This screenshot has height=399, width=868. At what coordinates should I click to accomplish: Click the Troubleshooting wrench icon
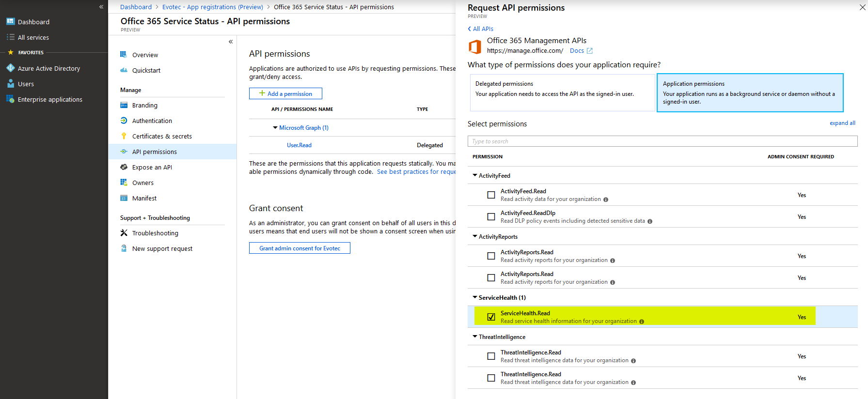(x=124, y=233)
